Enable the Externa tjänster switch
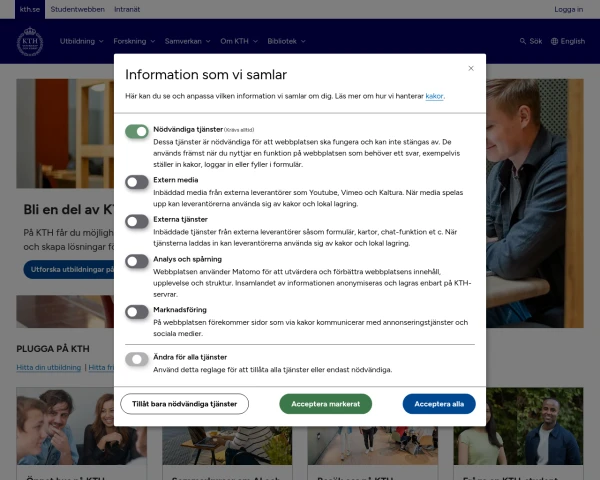 tap(137, 220)
